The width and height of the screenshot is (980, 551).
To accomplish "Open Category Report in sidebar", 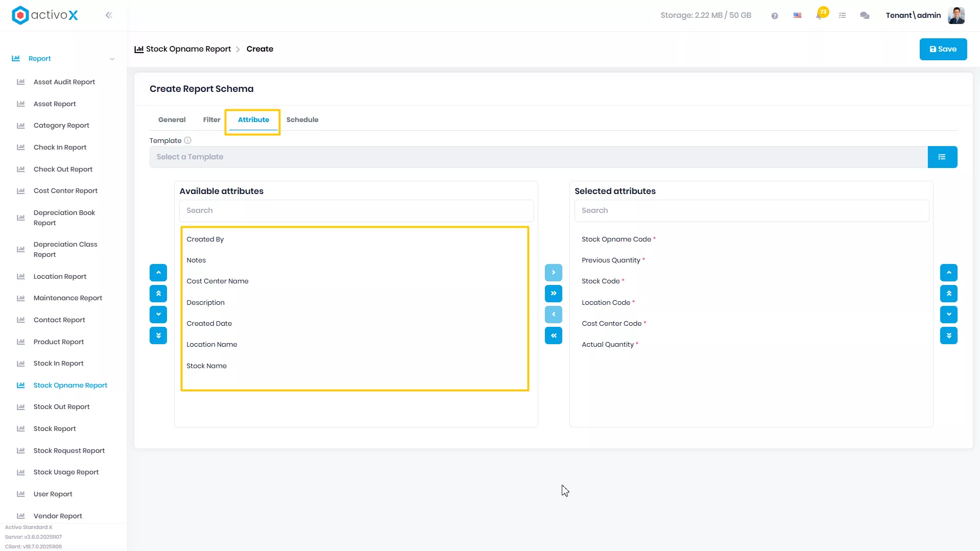I will pyautogui.click(x=61, y=126).
